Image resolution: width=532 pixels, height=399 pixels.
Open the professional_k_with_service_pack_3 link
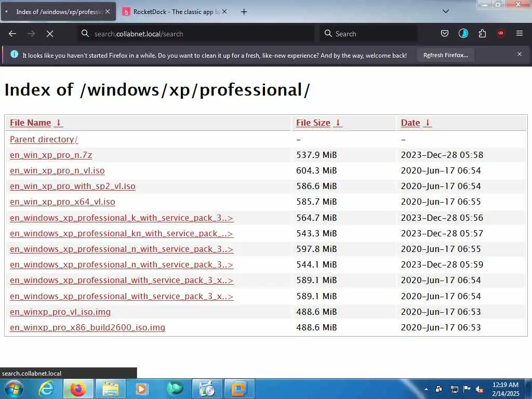click(x=122, y=218)
